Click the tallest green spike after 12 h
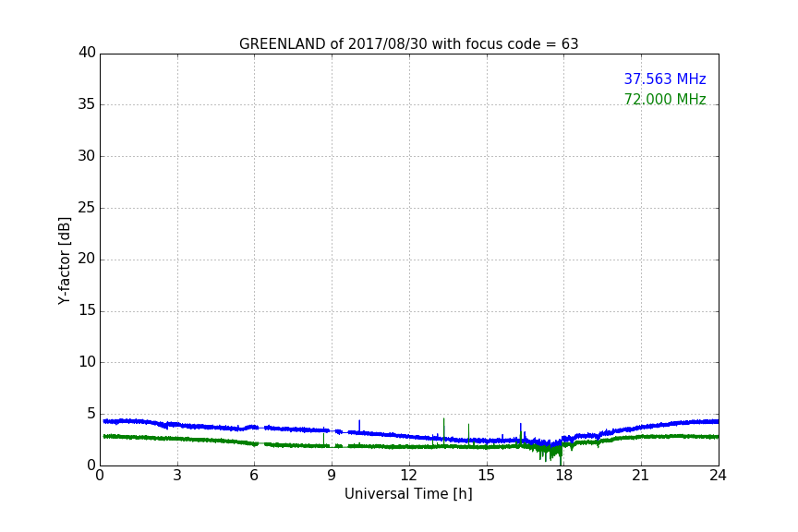The width and height of the screenshot is (798, 532). pos(443,431)
